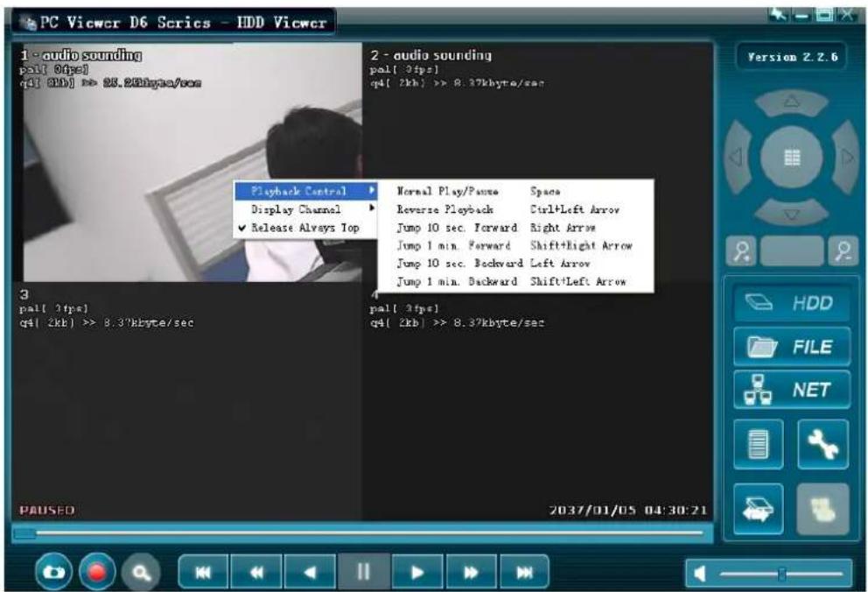Click the right arrow on the direction pad
The image size is (868, 592).
(846, 158)
